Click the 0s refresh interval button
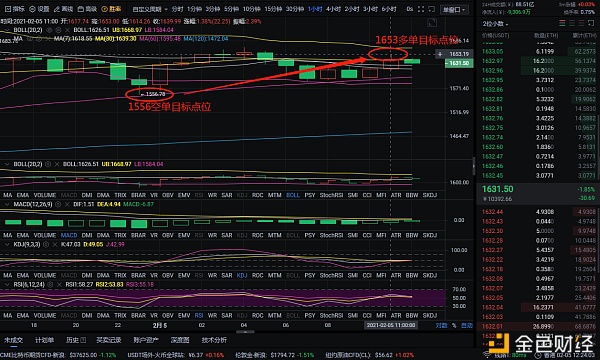Screen dimensions: 600x360 [x=409, y=9]
